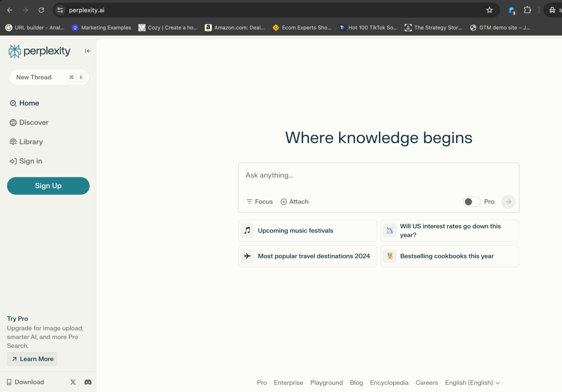This screenshot has width=562, height=392.
Task: Reload the page
Action: (x=41, y=10)
